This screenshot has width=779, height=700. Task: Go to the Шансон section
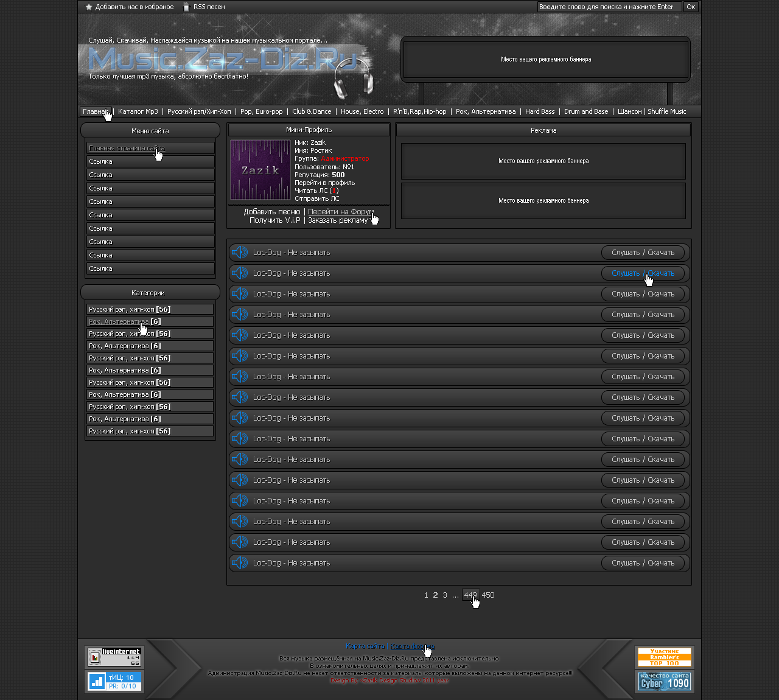click(x=629, y=111)
